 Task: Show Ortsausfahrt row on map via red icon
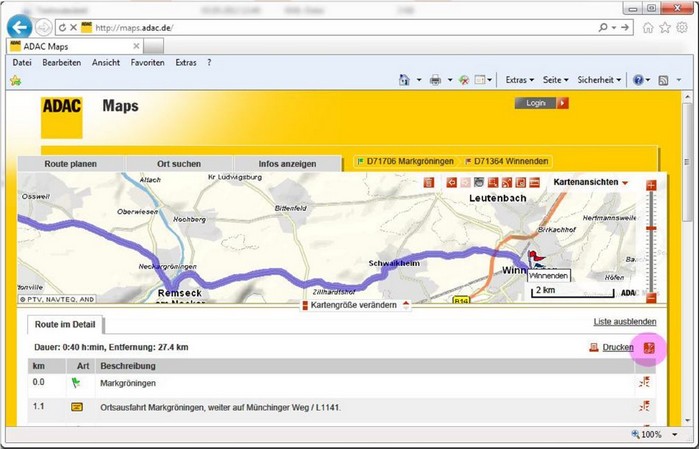[x=644, y=407]
